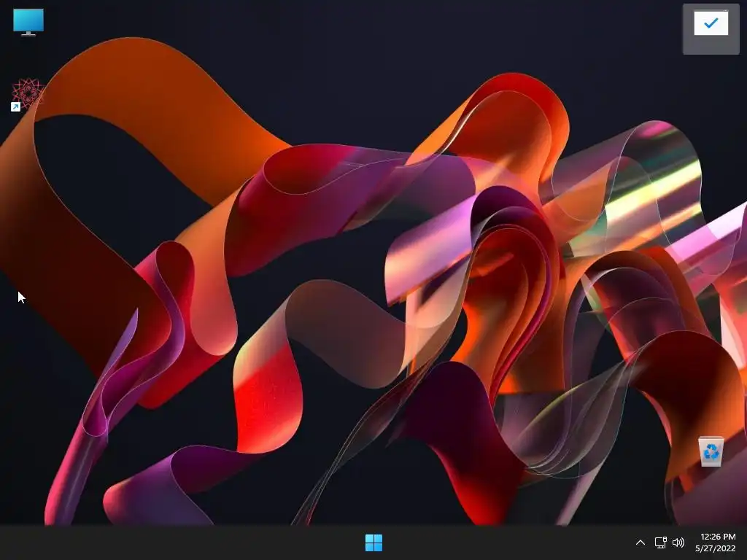The height and width of the screenshot is (560, 747).
Task: Expand hidden system tray icons chevron
Action: [x=640, y=542]
